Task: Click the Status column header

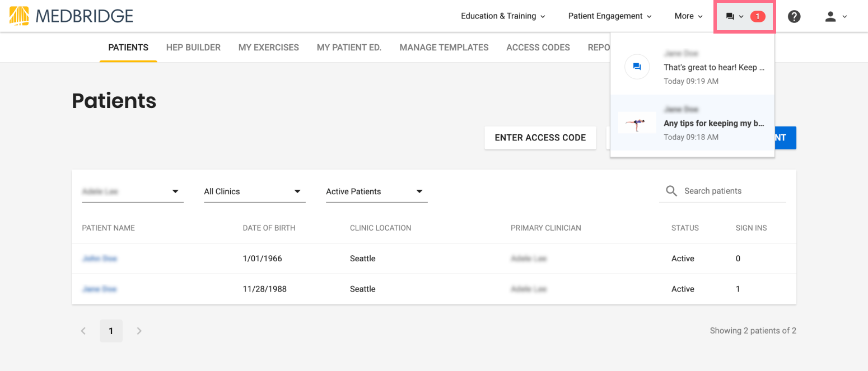Action: pos(685,228)
